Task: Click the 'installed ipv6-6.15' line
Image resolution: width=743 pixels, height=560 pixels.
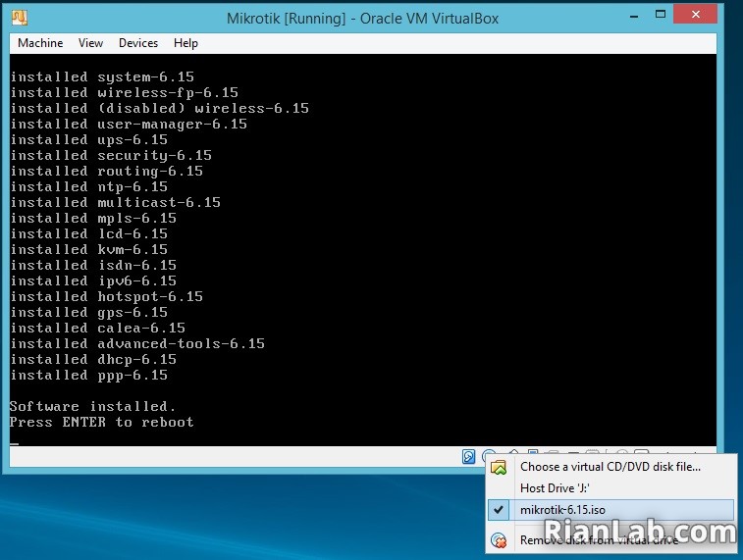Action: [93, 280]
